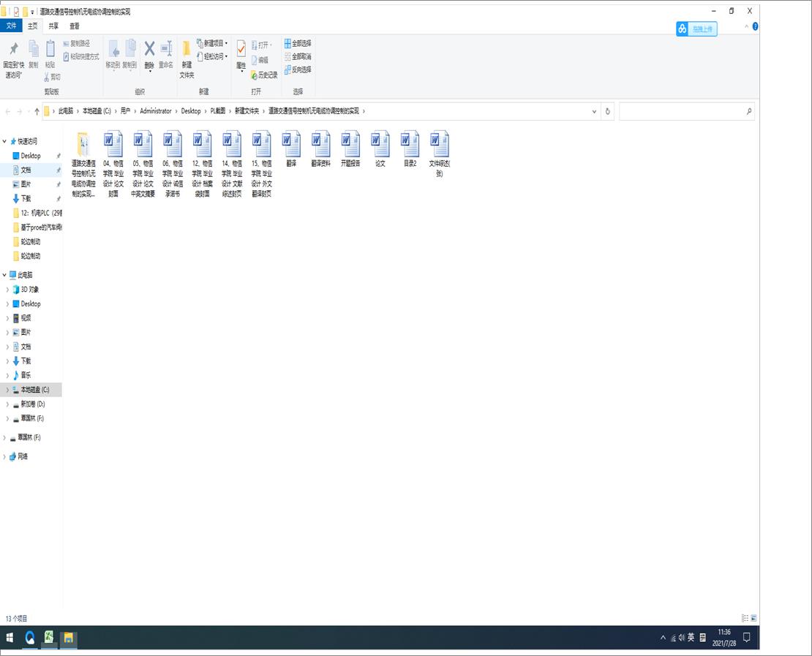This screenshot has width=812, height=656.
Task: Select the 论文 Word document
Action: 380,150
